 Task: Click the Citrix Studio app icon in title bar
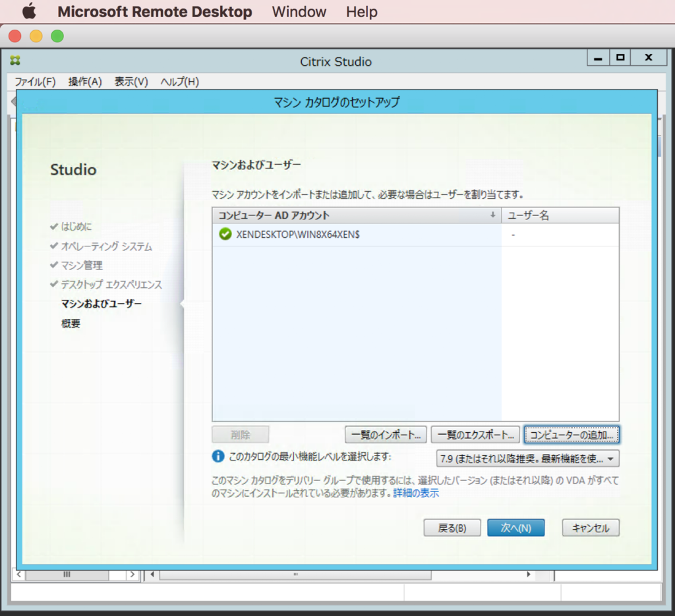click(15, 60)
